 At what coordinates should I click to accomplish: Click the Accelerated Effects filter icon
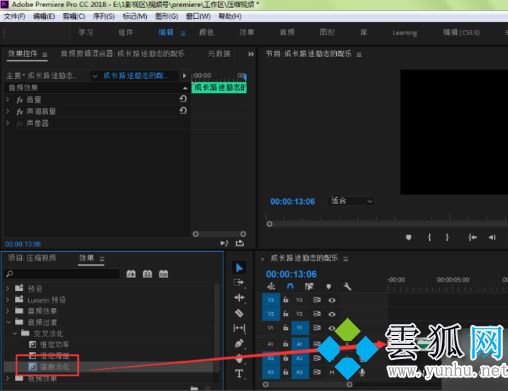pos(131,274)
